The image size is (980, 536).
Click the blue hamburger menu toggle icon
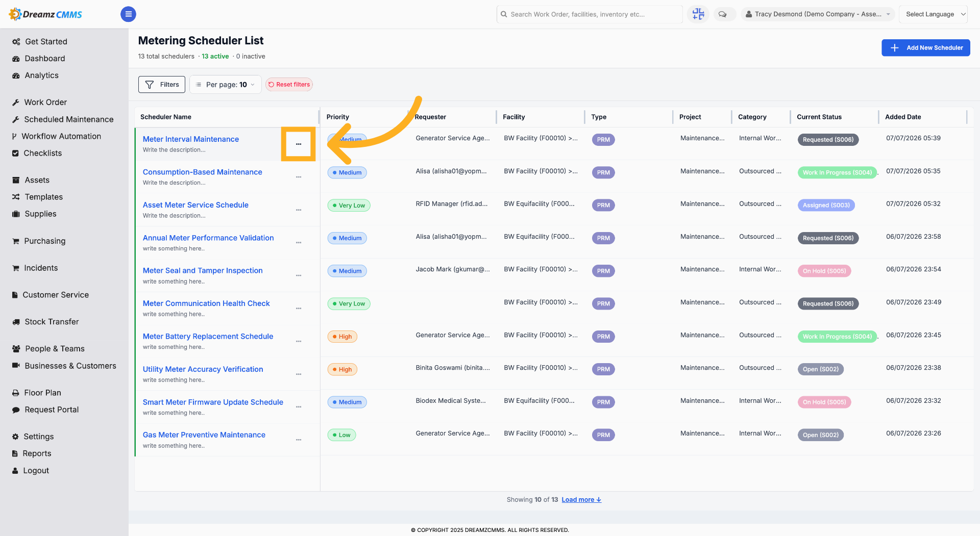(128, 14)
